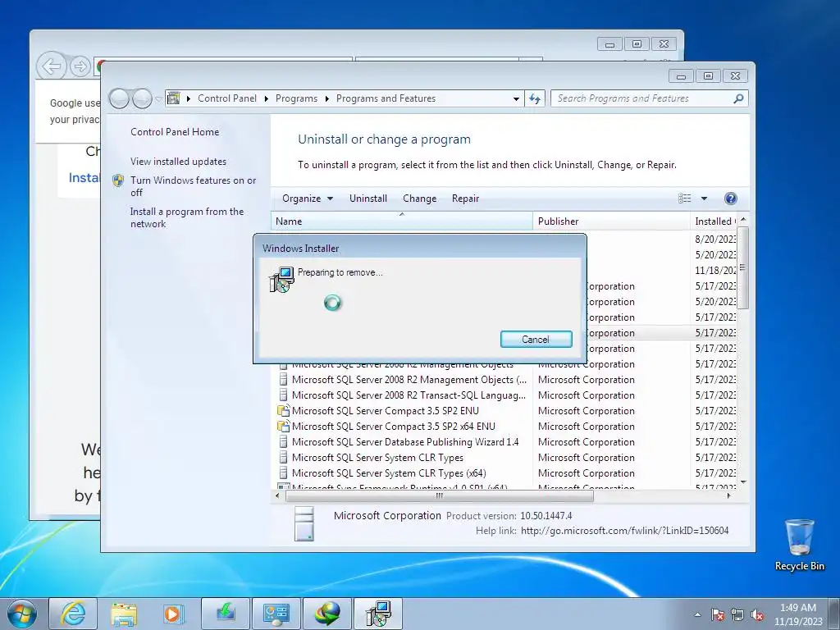Open View installed updates link

tap(178, 162)
